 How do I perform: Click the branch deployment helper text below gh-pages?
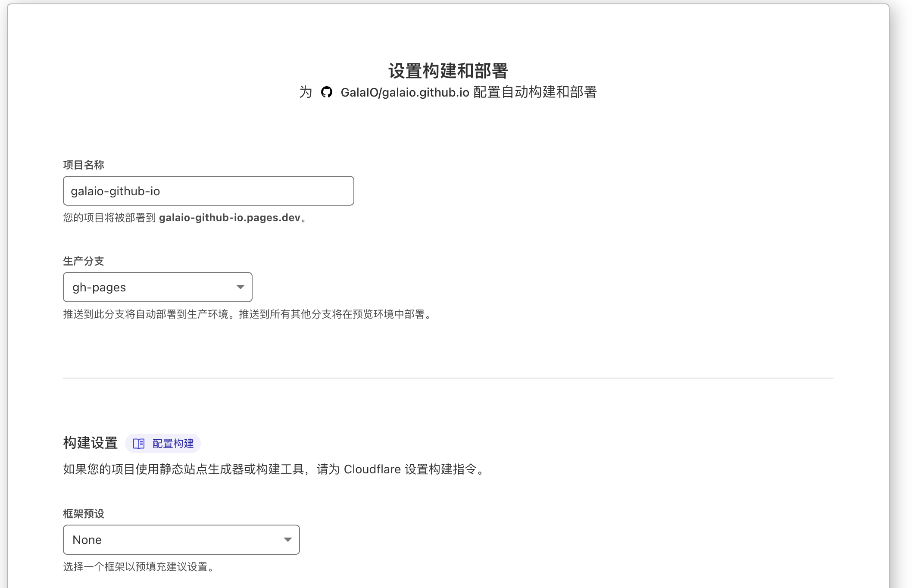point(248,314)
